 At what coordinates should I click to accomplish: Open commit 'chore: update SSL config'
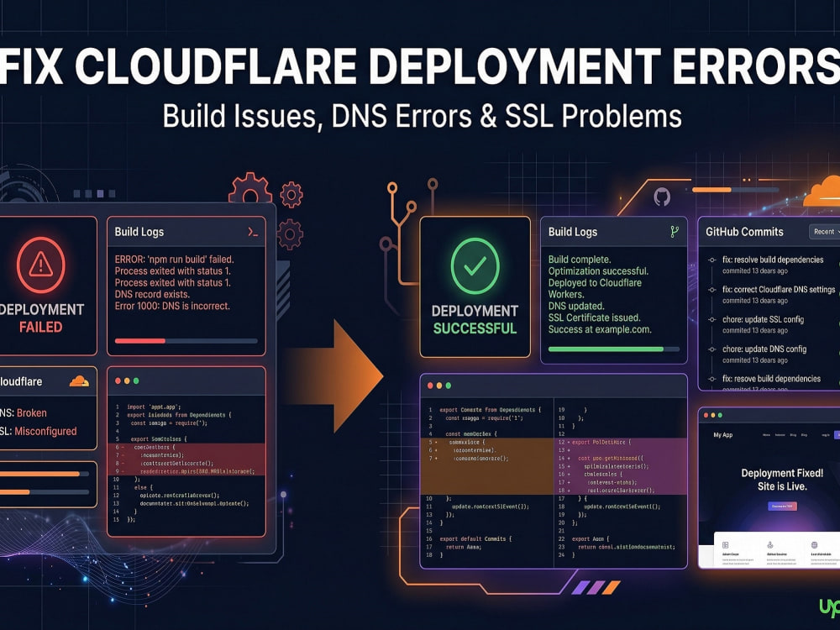point(763,319)
